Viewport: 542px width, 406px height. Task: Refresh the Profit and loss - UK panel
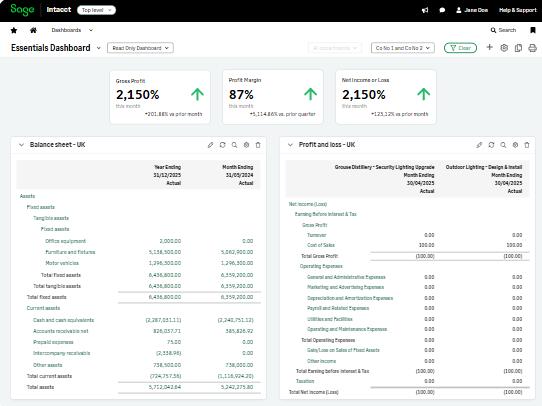(x=491, y=145)
